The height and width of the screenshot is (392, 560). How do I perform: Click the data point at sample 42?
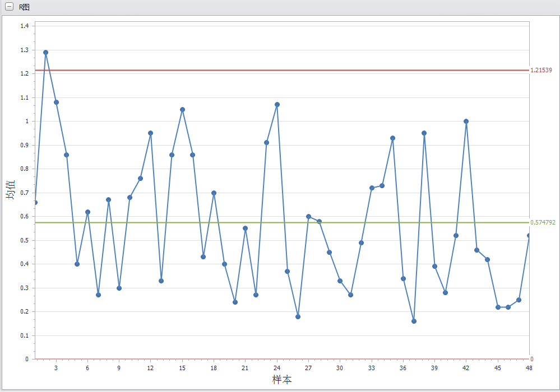pyautogui.click(x=466, y=121)
